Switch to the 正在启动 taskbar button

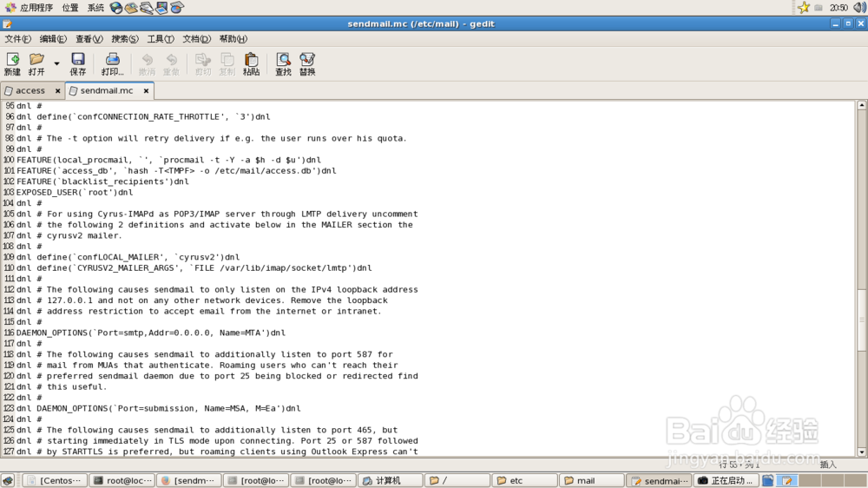pos(727,480)
